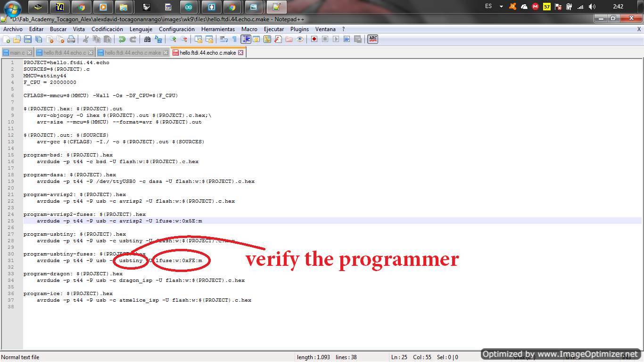
Task: Open the Herramientas menu
Action: [218, 29]
